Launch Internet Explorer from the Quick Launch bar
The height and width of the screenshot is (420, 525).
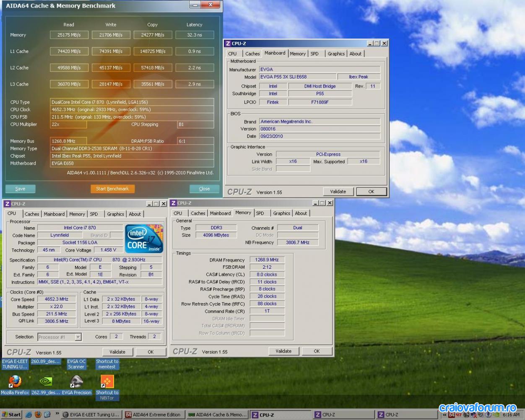coord(29,415)
